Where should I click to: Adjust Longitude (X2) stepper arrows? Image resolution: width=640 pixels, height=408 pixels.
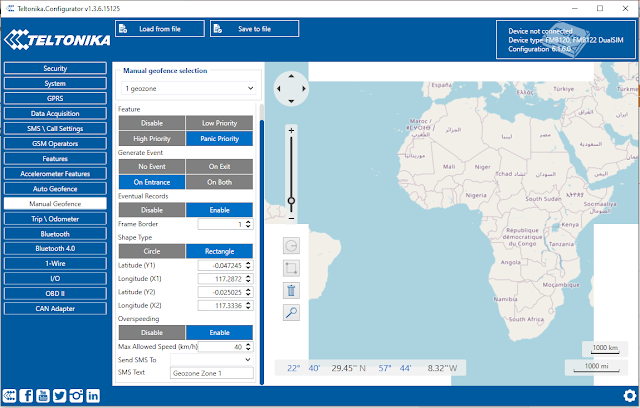click(248, 306)
